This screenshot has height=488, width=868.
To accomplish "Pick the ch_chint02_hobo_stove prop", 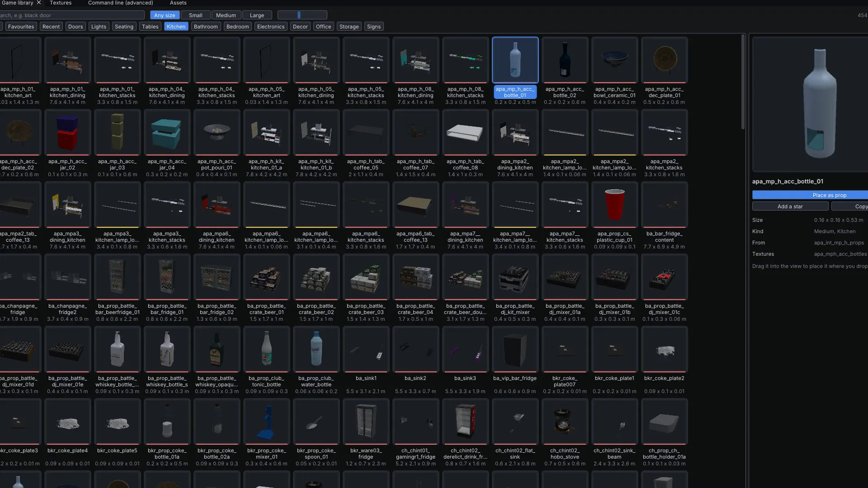I will pos(565,422).
